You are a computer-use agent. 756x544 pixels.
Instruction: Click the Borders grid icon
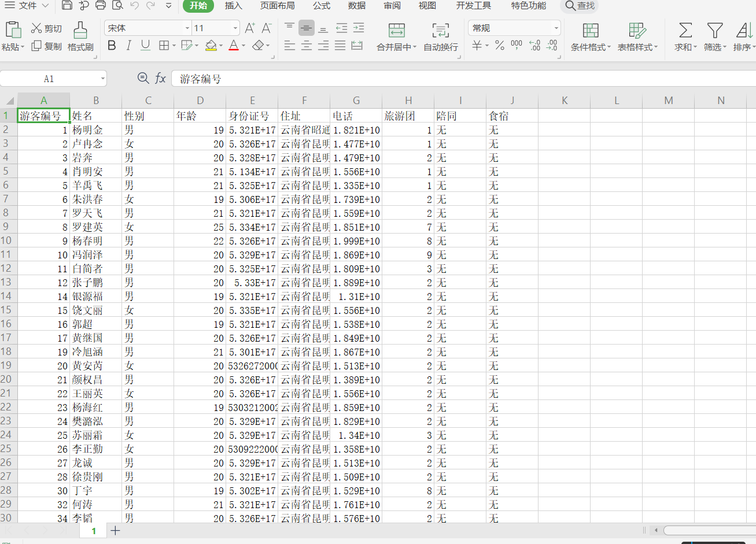164,45
